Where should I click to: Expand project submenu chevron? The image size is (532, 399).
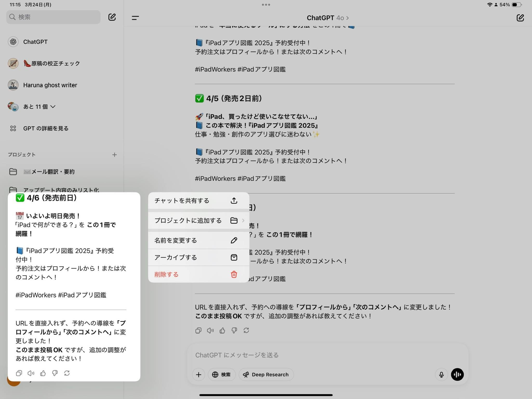pos(243,221)
